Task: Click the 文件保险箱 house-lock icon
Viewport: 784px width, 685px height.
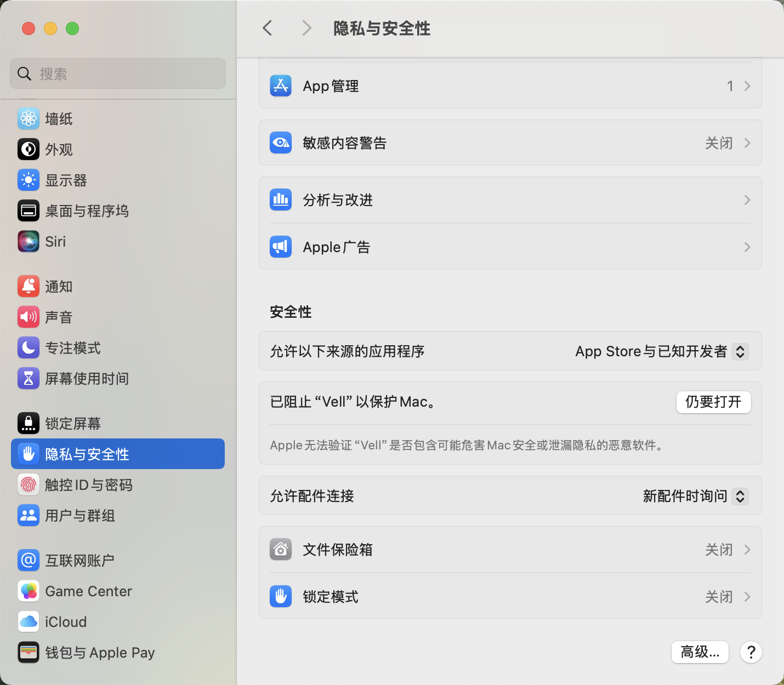Action: coord(281,550)
